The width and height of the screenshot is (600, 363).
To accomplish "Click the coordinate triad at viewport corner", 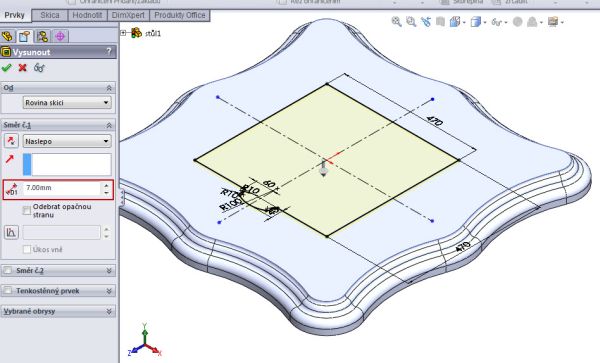I will coord(145,340).
